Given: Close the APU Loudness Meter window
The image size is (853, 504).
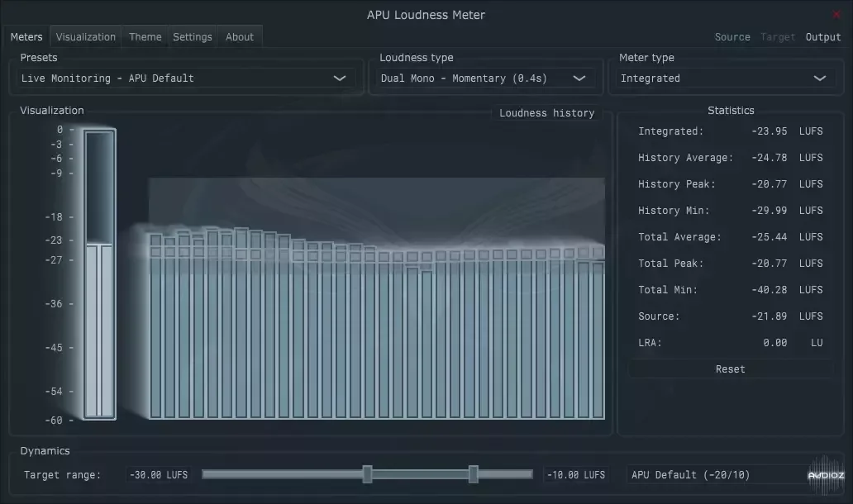Looking at the screenshot, I should click(x=836, y=15).
